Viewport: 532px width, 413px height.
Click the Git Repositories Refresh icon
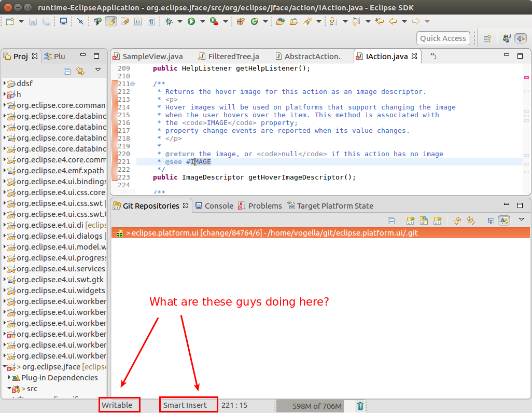pos(457,221)
